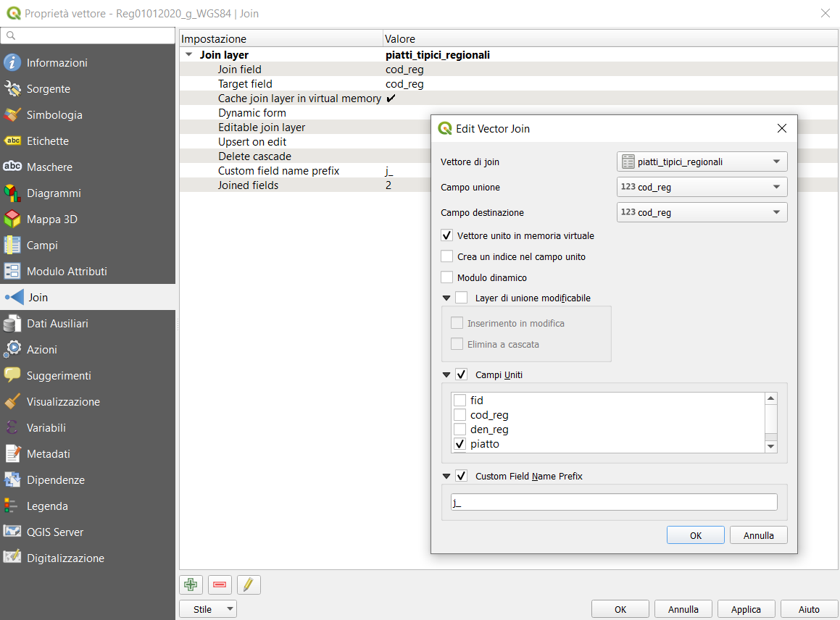
Task: Open the Campo unione dropdown
Action: click(702, 187)
